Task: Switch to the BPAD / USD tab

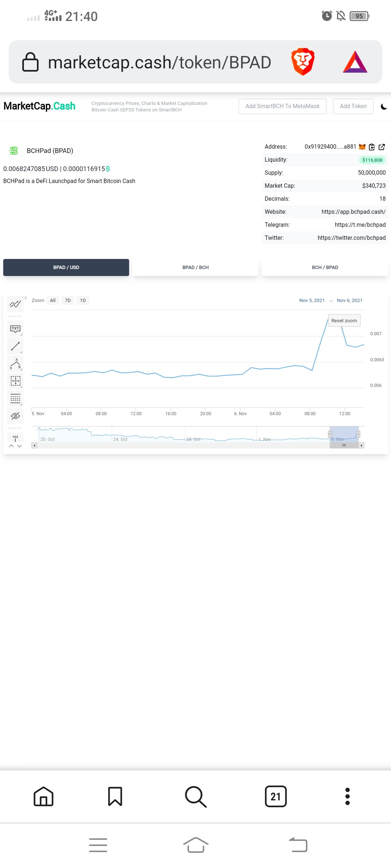Action: [66, 268]
